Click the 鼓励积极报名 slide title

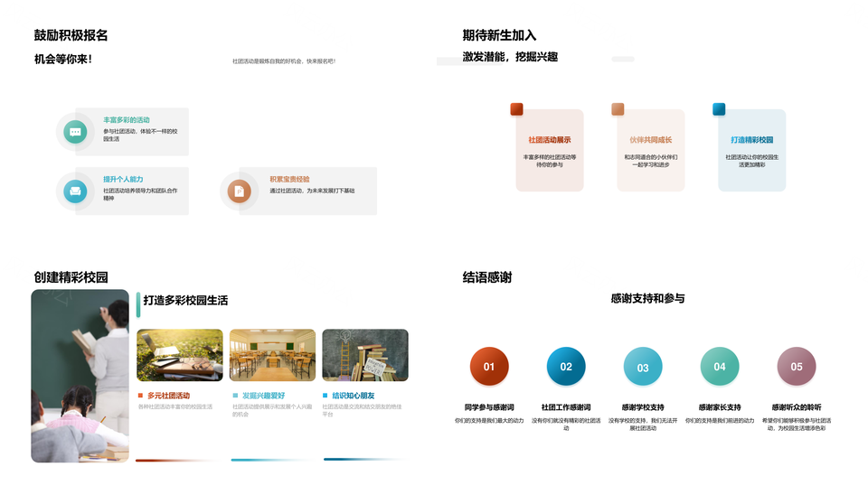point(71,35)
